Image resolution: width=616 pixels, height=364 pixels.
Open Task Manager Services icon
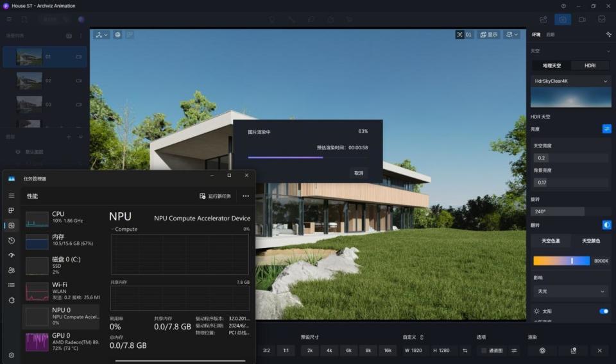tap(12, 300)
